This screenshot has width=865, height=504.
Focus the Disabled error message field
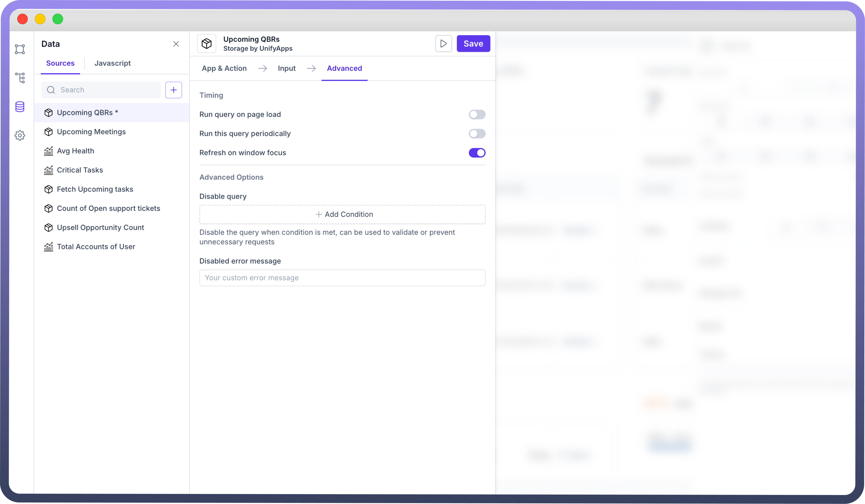click(342, 278)
